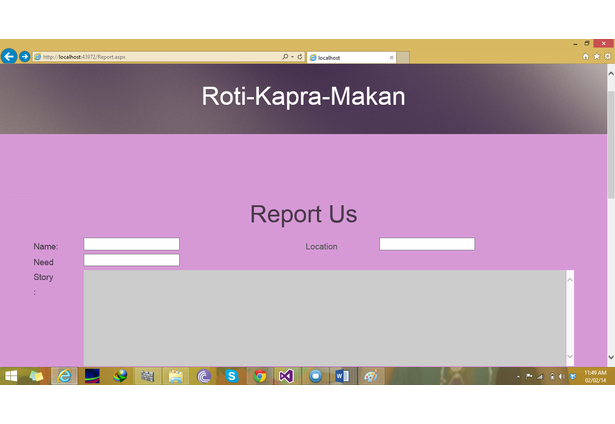Click the Need text field
Viewport: 615px width, 424px height.
(131, 260)
